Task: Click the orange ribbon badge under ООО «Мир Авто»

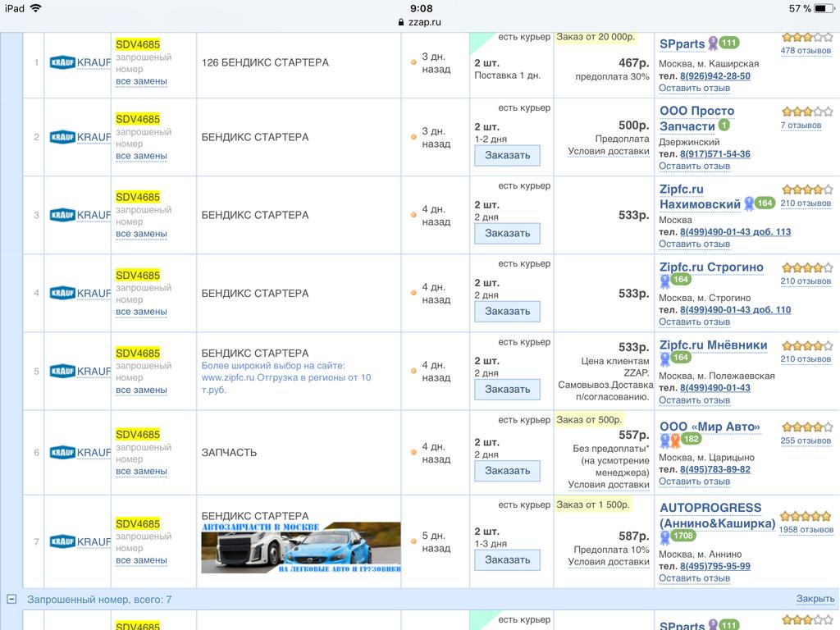Action: click(675, 440)
